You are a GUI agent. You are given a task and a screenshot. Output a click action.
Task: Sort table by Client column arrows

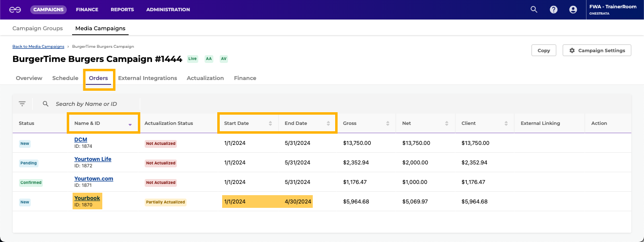tap(507, 123)
